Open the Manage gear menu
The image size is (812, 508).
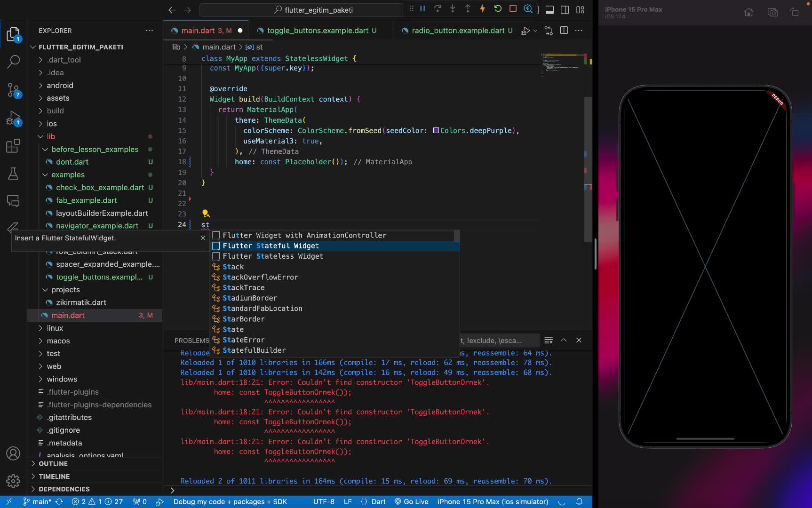[x=13, y=481]
